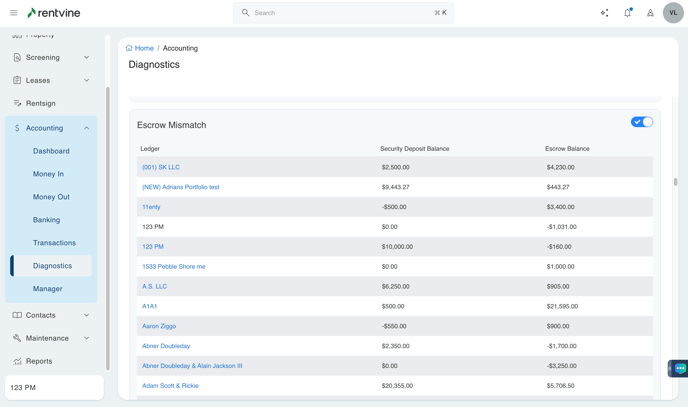Image resolution: width=688 pixels, height=407 pixels.
Task: Open the (001) SK LLC ledger
Action: [161, 167]
